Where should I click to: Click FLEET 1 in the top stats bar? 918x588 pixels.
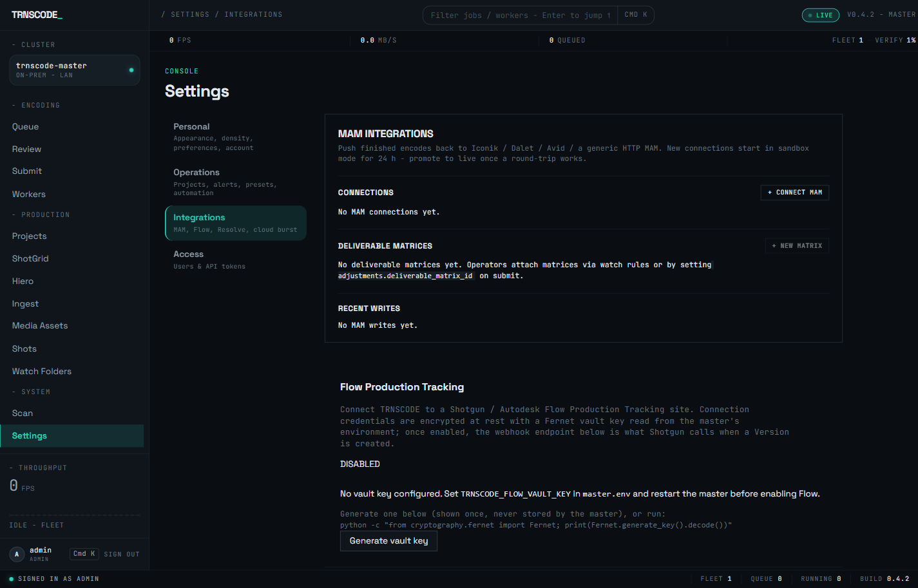[847, 41]
